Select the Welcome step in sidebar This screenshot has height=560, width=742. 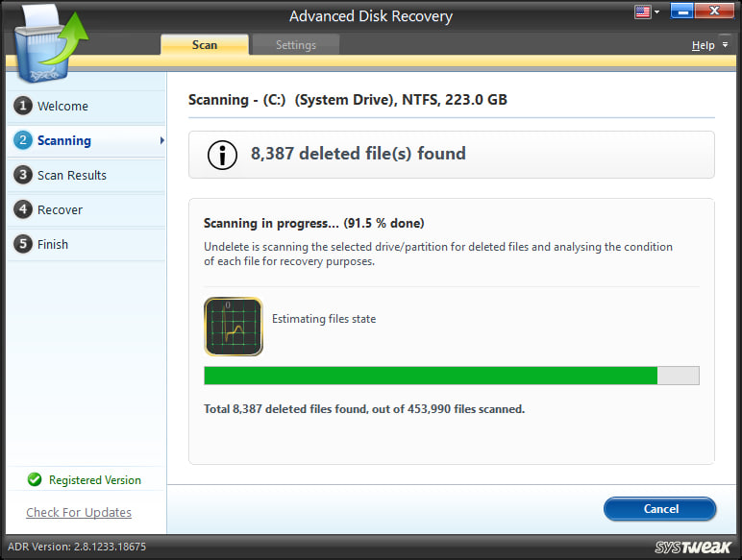tap(87, 106)
